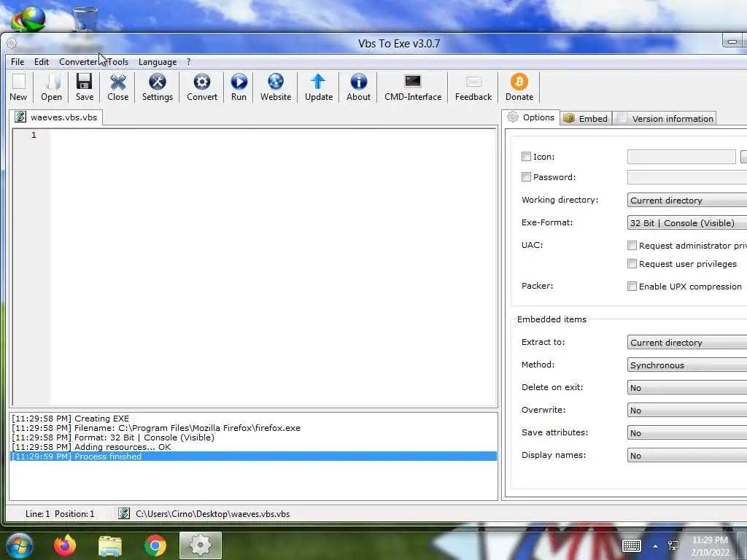Enable UPX compression checkbox
The image size is (747, 560).
[632, 286]
